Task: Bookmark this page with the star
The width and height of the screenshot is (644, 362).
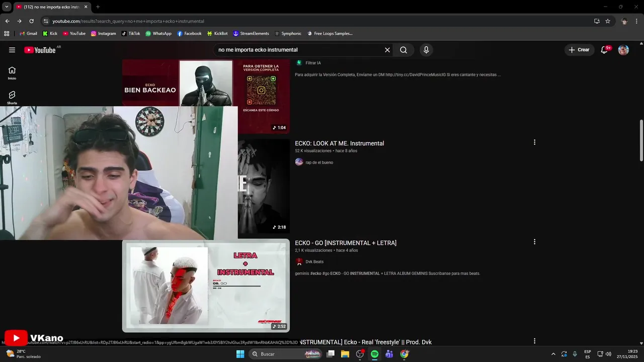Action: (608, 21)
